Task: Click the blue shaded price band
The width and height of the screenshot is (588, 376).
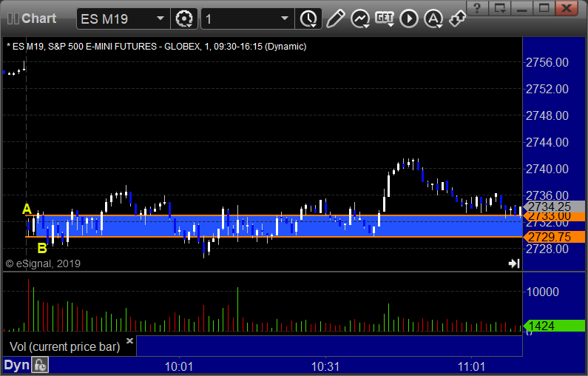Action: click(277, 226)
